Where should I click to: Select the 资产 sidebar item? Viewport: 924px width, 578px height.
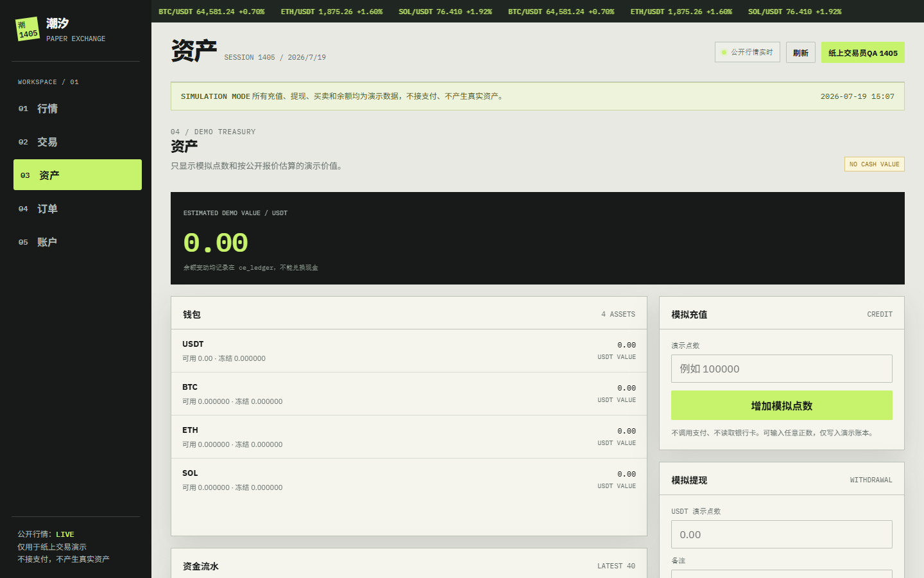point(78,175)
